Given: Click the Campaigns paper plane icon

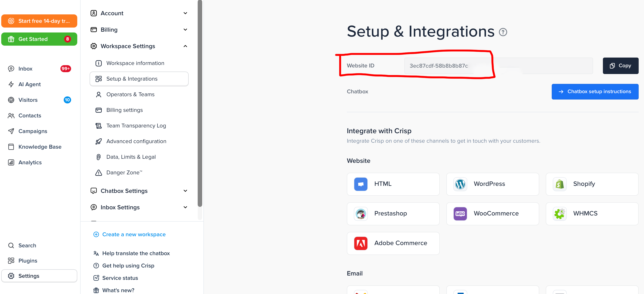Looking at the screenshot, I should [11, 131].
